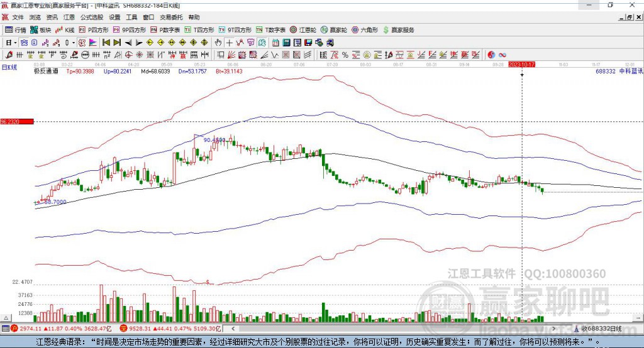Toggle the red 权 adjustment icon
Screen dimensions: 644x348
tap(82, 43)
